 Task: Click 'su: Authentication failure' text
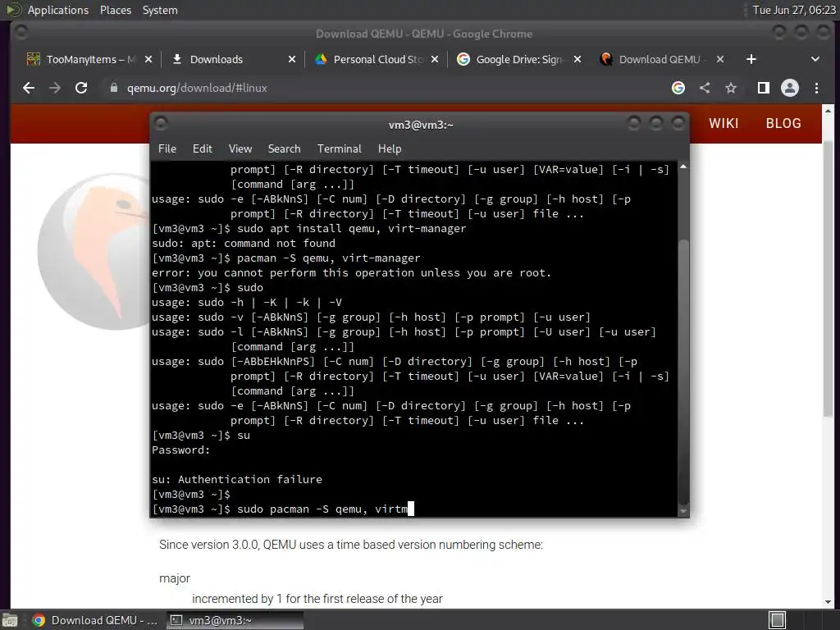click(237, 479)
